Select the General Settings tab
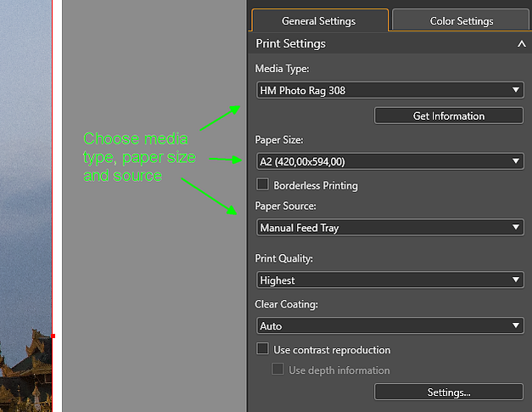The image size is (532, 412). point(320,20)
